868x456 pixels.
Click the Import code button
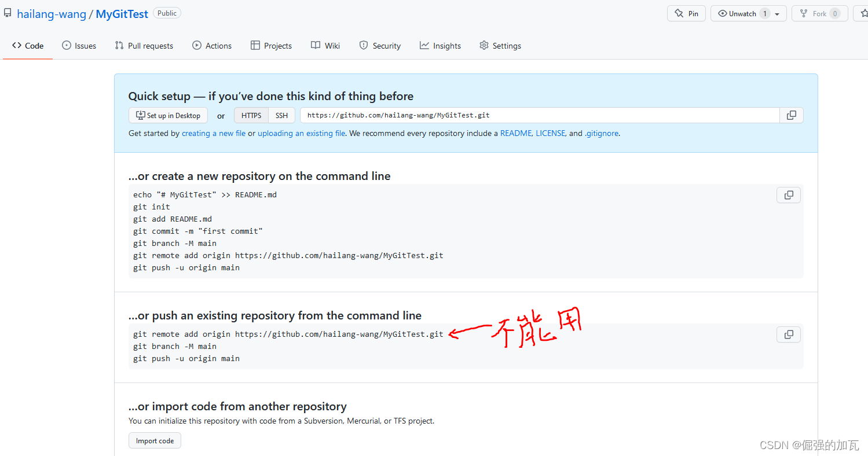pyautogui.click(x=155, y=440)
